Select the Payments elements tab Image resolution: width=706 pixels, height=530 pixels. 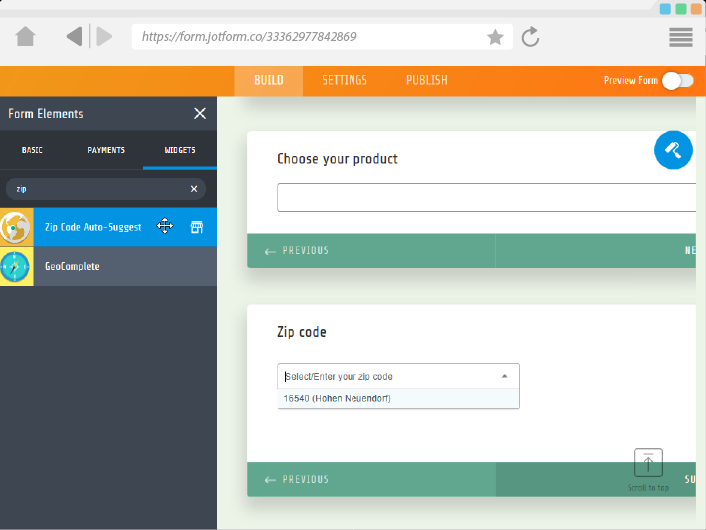(106, 150)
